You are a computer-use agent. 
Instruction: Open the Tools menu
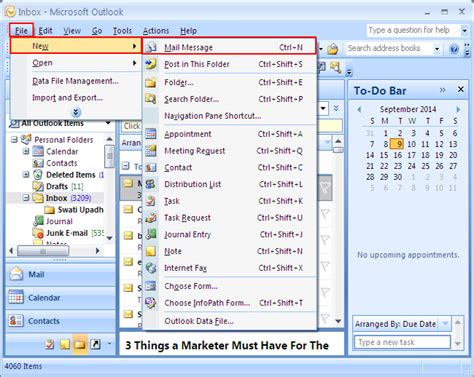click(x=122, y=31)
